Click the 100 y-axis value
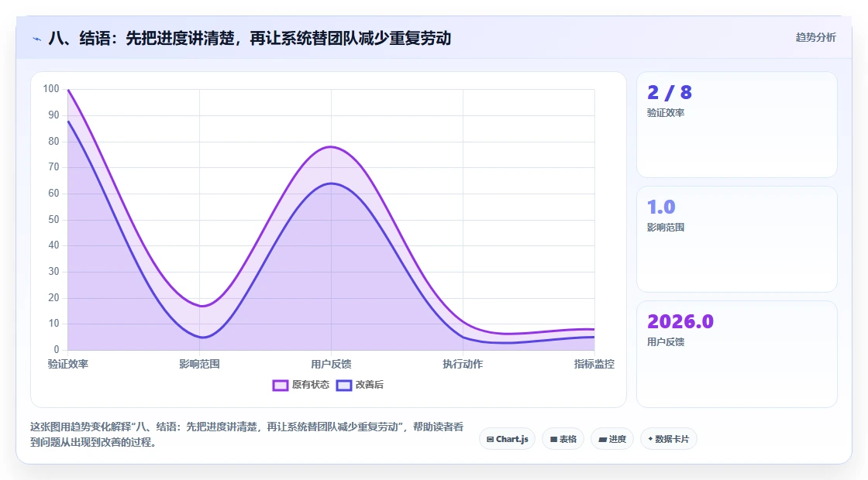 pyautogui.click(x=51, y=89)
